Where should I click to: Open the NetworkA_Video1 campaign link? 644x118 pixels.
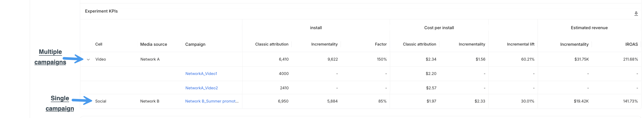[x=201, y=74]
